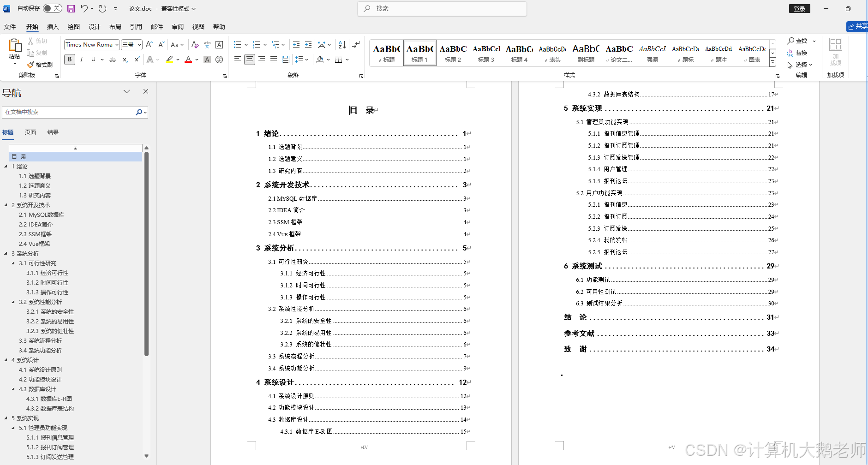Image resolution: width=868 pixels, height=465 pixels.
Task: Open Select (选择) dropdown
Action: 800,65
